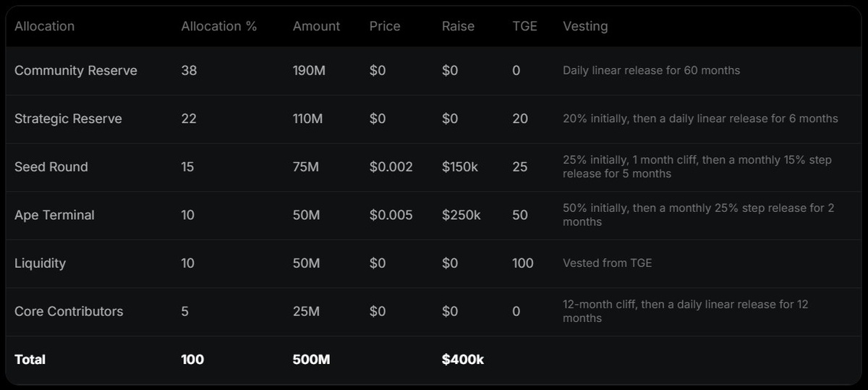
Task: Click the TGE column header
Action: point(524,26)
